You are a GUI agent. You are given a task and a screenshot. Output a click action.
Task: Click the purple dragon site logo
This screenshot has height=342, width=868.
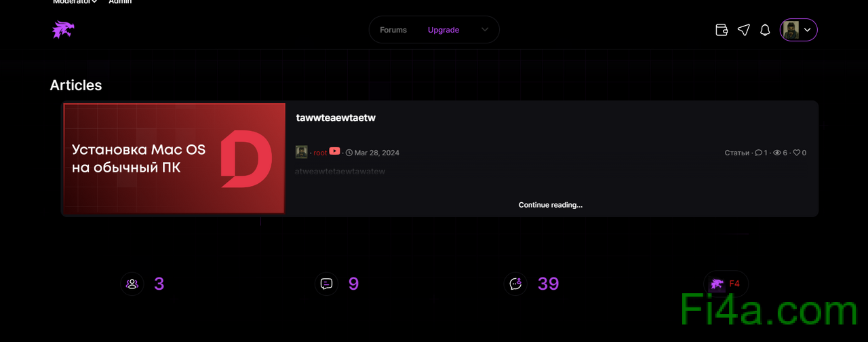pos(64,30)
